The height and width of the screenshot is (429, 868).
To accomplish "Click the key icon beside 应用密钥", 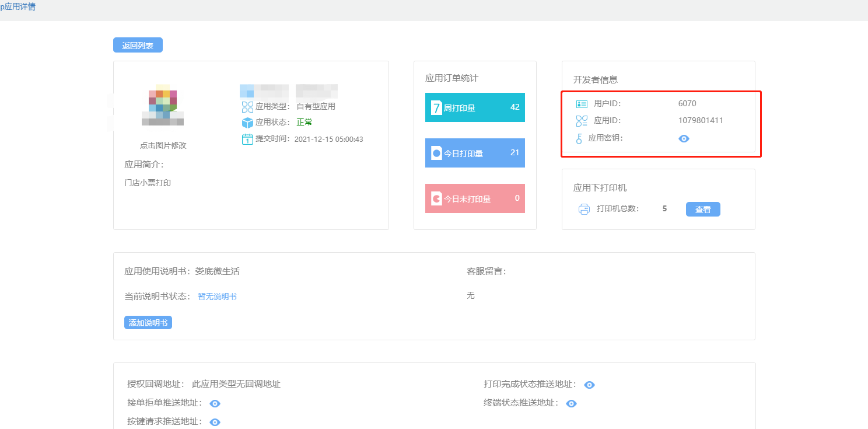I will coord(580,138).
